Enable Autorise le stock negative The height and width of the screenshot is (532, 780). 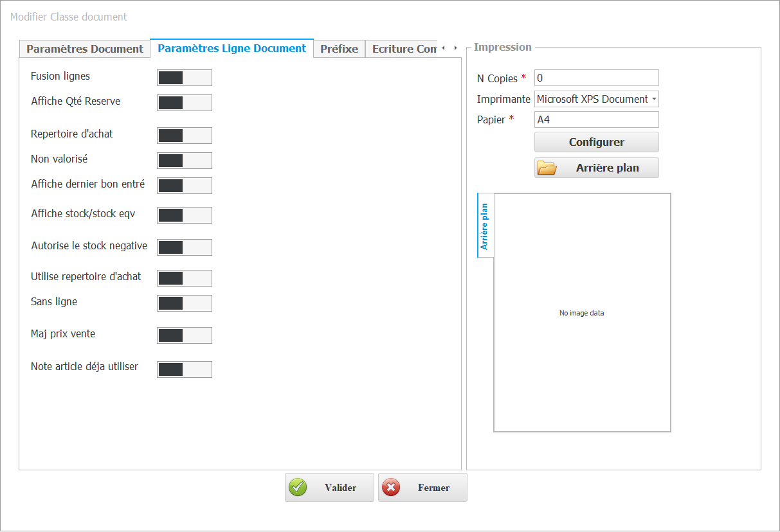pyautogui.click(x=185, y=247)
